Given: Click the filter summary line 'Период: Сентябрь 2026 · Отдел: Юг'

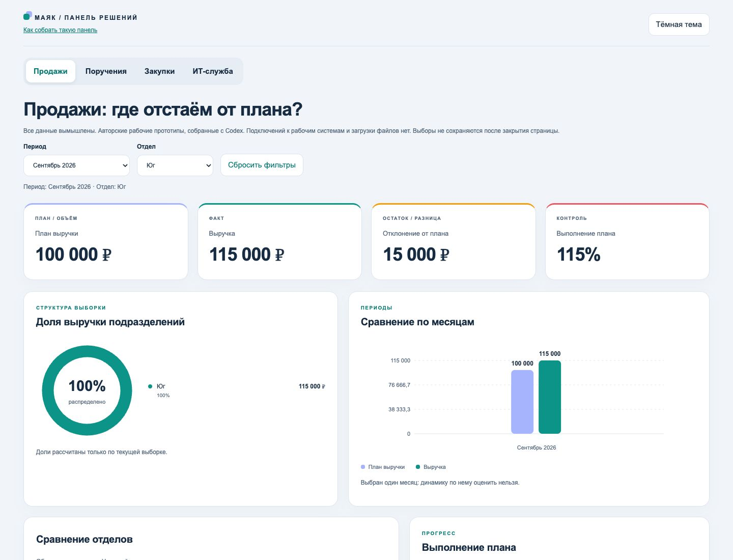Looking at the screenshot, I should click(75, 187).
